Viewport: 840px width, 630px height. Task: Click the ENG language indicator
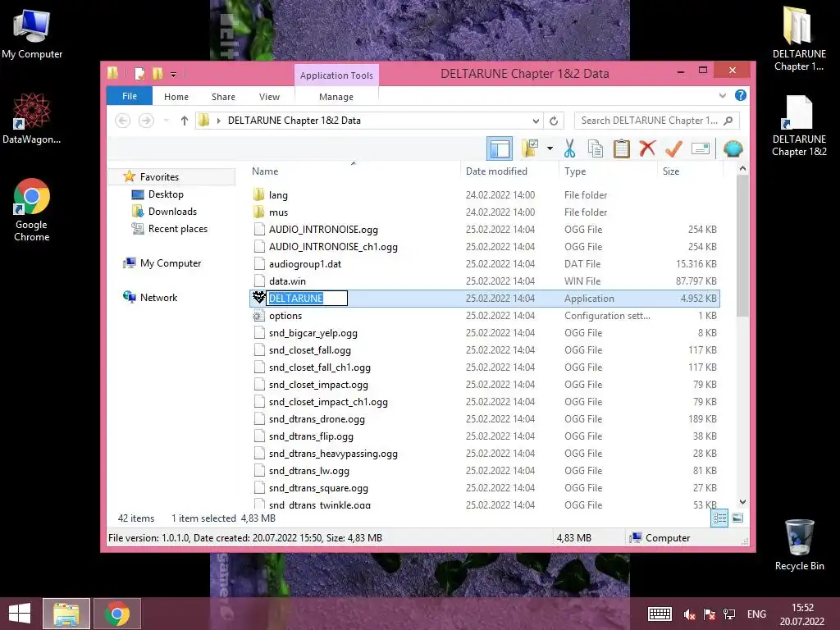coord(756,614)
